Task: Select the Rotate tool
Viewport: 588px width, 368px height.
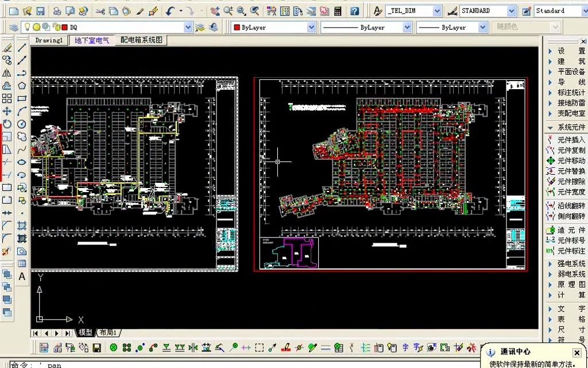Action: [x=7, y=124]
